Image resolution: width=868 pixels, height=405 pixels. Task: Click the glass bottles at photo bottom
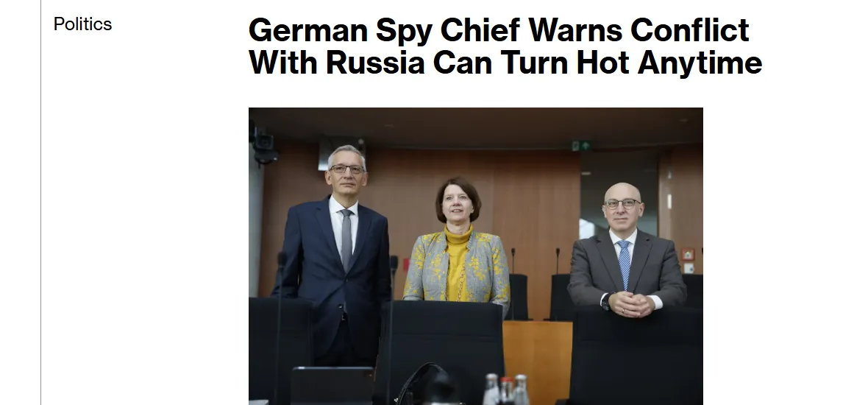506,389
